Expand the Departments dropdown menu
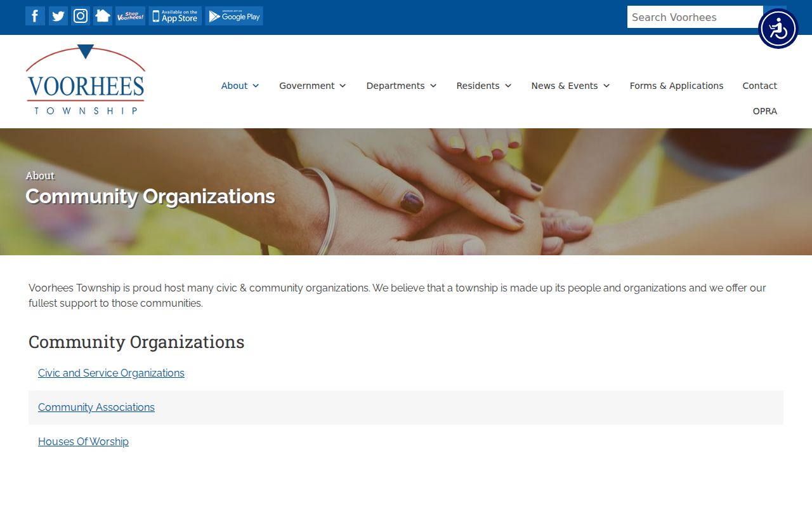Viewport: 812px width, 508px height. pyautogui.click(x=402, y=86)
